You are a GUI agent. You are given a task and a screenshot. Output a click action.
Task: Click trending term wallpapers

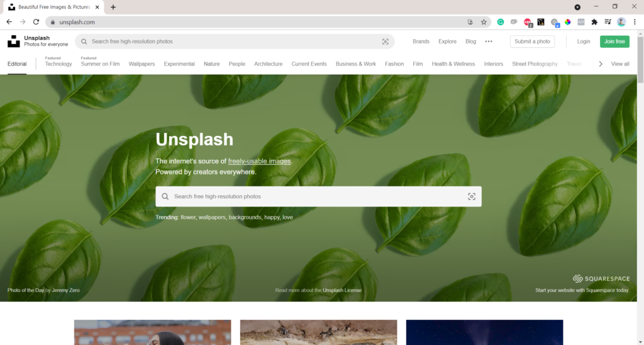[x=212, y=217]
